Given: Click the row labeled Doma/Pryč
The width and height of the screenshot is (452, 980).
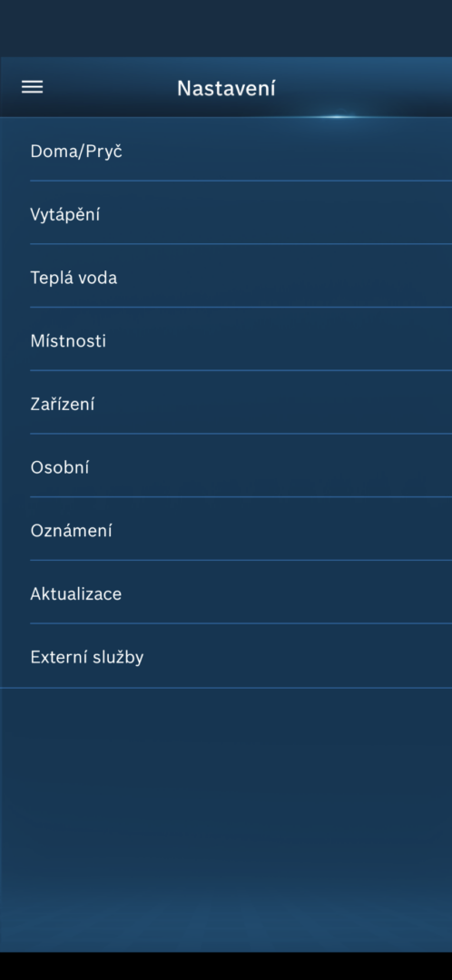Looking at the screenshot, I should coord(226,150).
